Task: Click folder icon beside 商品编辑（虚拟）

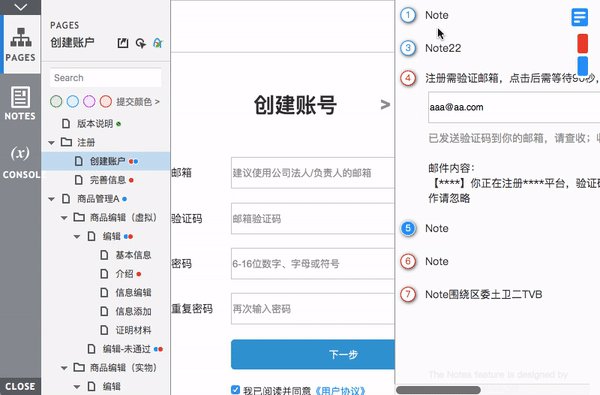Action: (x=79, y=217)
